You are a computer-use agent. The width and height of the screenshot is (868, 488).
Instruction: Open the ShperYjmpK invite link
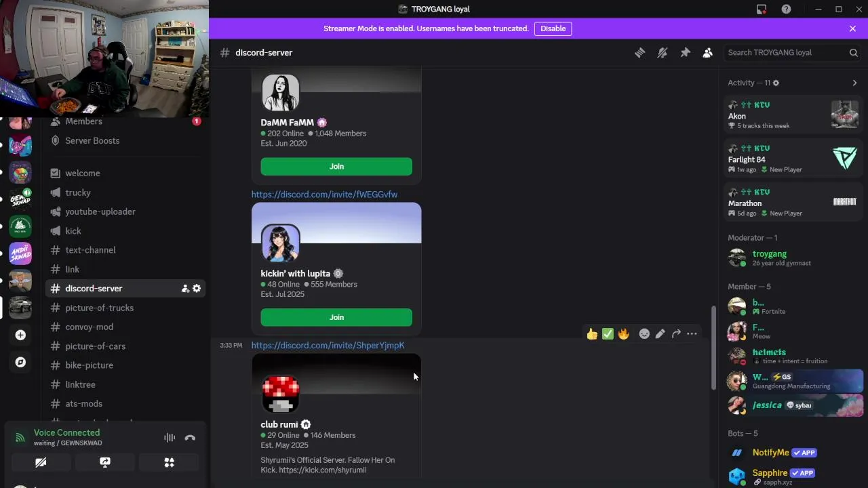click(328, 346)
